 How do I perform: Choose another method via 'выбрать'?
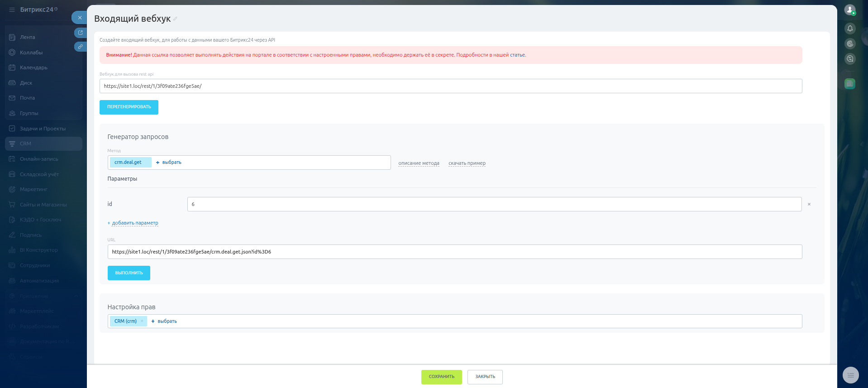click(169, 163)
